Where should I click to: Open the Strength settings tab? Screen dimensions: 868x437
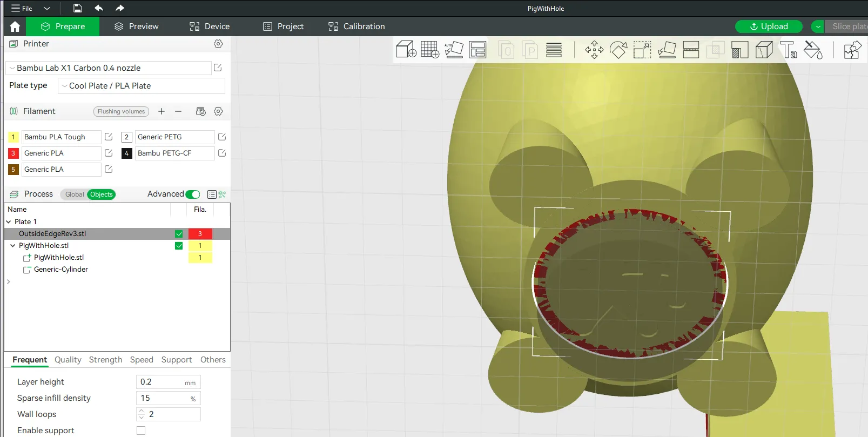tap(105, 360)
